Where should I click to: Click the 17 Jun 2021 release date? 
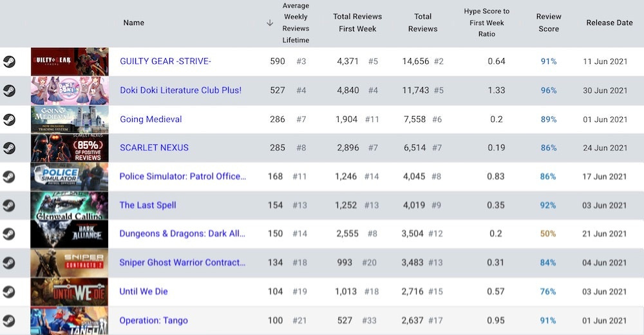(x=604, y=177)
